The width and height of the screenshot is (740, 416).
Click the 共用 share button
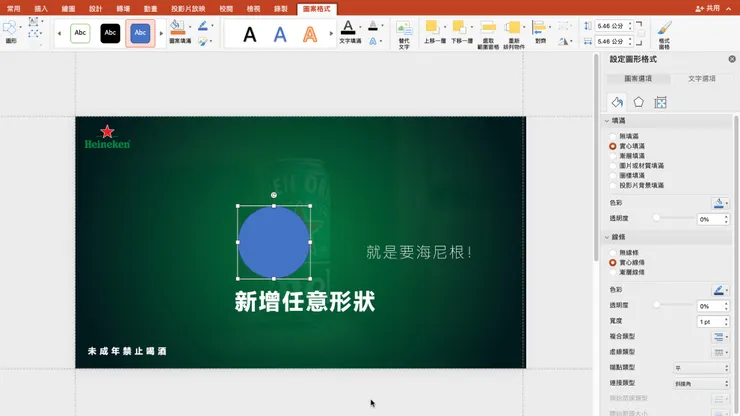pyautogui.click(x=708, y=8)
